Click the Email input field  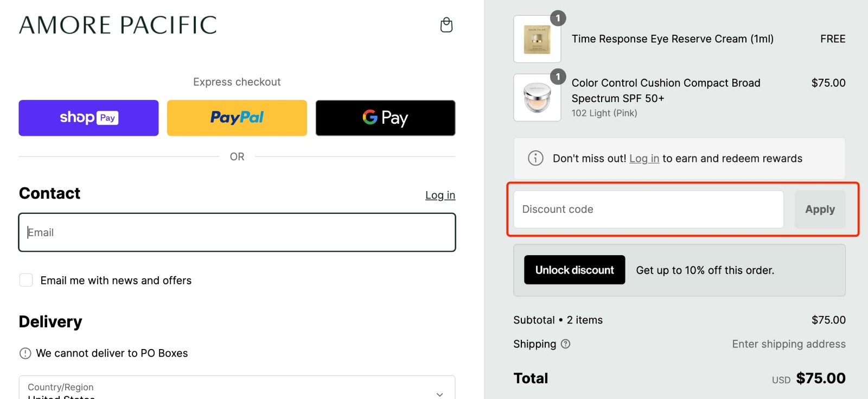237,232
